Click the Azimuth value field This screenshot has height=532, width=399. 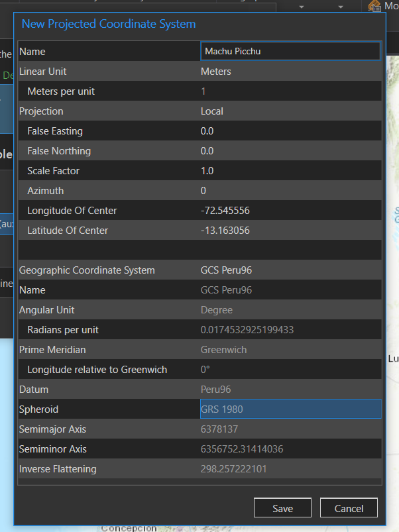click(x=290, y=190)
